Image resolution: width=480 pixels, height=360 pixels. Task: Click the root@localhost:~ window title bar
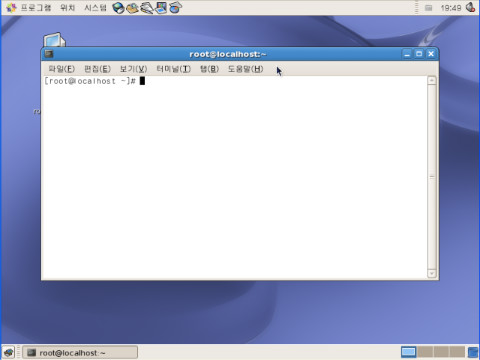pyautogui.click(x=228, y=54)
